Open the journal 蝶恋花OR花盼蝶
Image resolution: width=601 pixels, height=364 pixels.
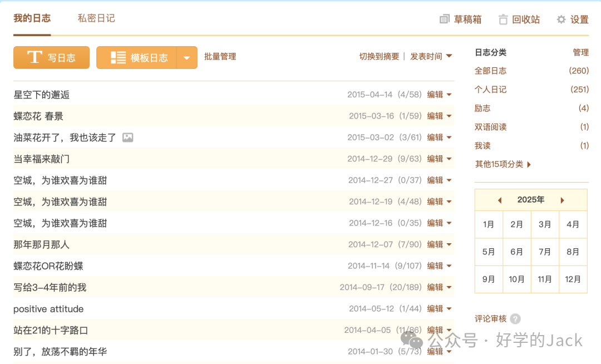pyautogui.click(x=48, y=266)
